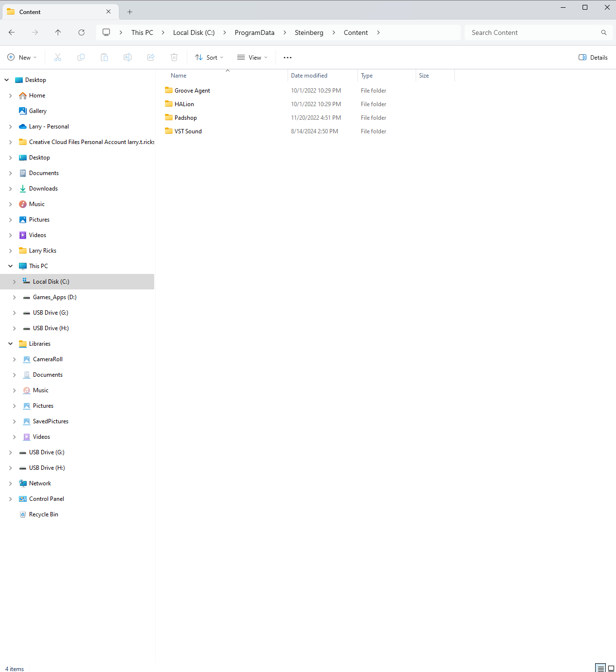Close the Content tab

(109, 12)
